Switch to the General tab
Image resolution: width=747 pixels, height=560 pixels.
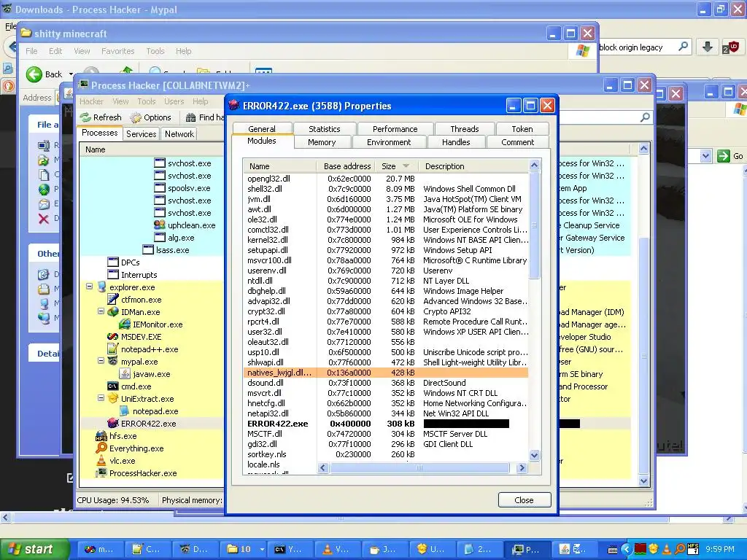click(262, 129)
